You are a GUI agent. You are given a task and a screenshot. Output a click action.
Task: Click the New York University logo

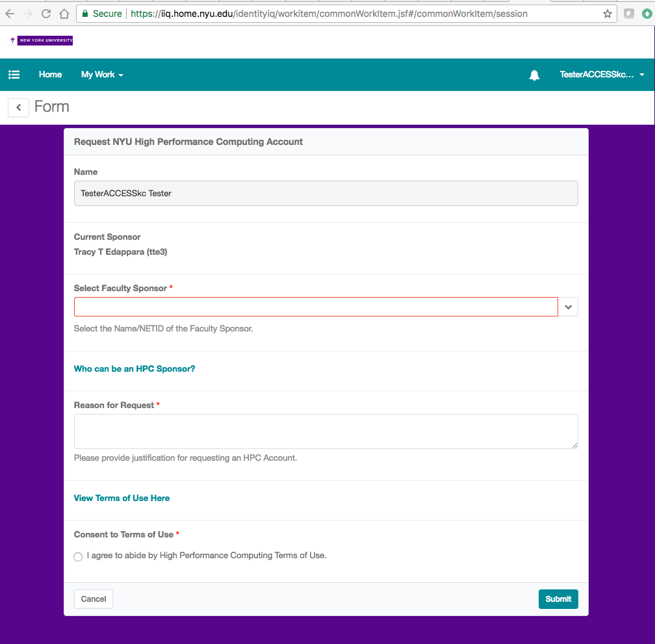pyautogui.click(x=42, y=40)
